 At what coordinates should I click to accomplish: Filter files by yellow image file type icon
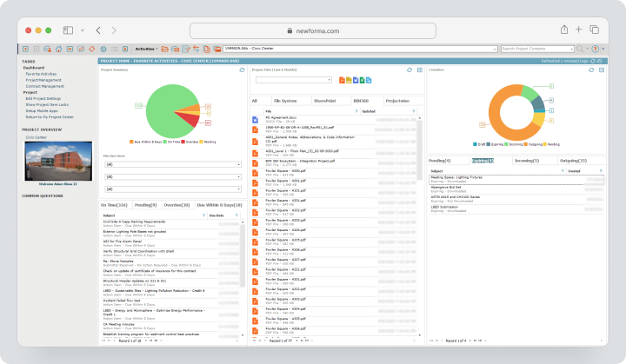[x=349, y=80]
